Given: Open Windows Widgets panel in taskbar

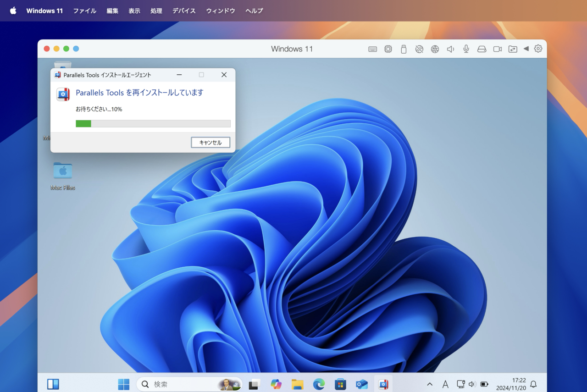Looking at the screenshot, I should 53,384.
